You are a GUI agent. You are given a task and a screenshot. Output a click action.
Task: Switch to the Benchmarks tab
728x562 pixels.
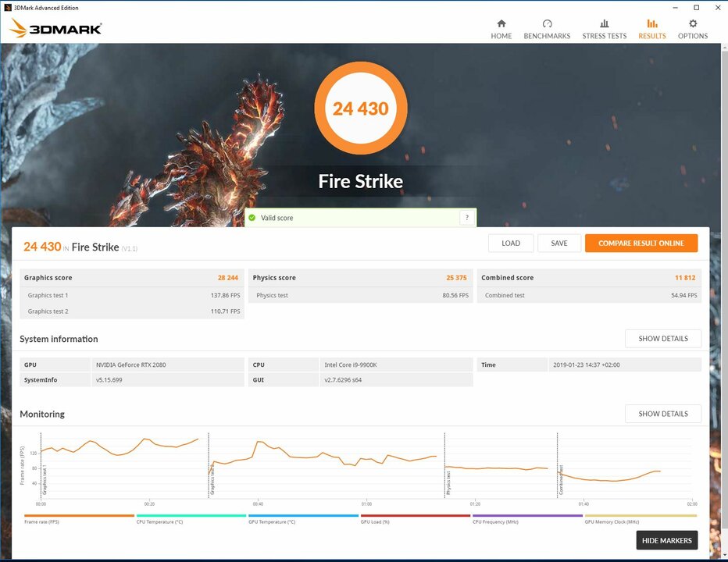[547, 29]
